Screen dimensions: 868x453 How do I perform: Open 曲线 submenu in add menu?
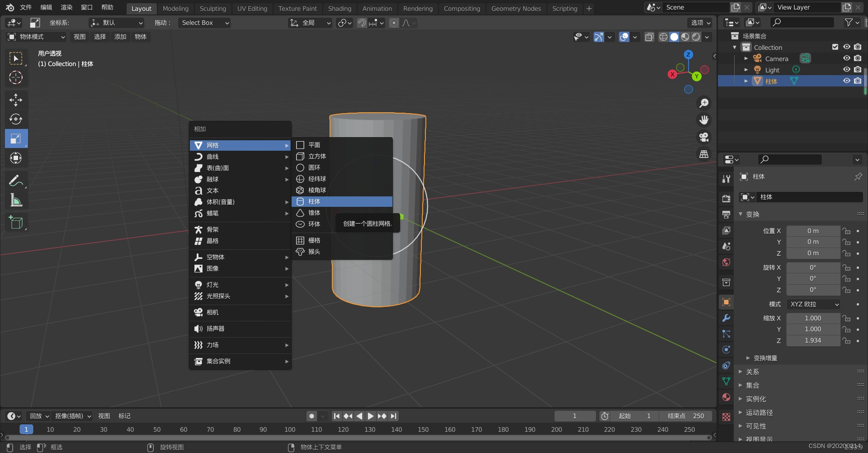pyautogui.click(x=241, y=157)
